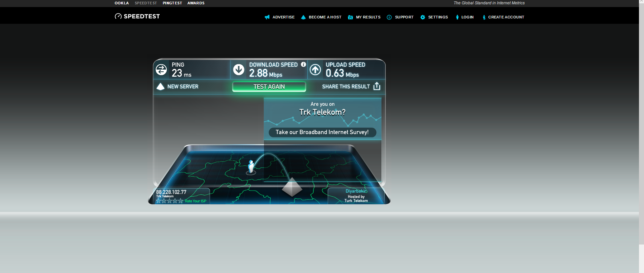Rate ISP with the fifth star
Screen dimensions: 644x273
click(x=181, y=201)
